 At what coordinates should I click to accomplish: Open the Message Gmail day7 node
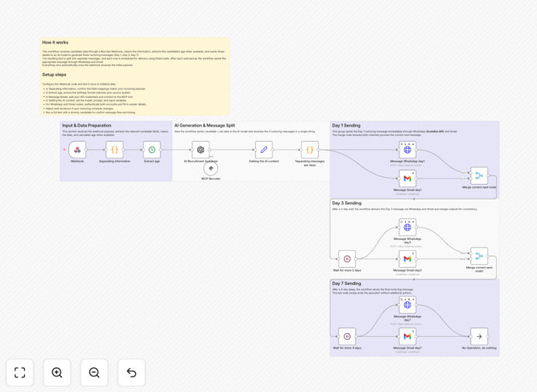407,336
